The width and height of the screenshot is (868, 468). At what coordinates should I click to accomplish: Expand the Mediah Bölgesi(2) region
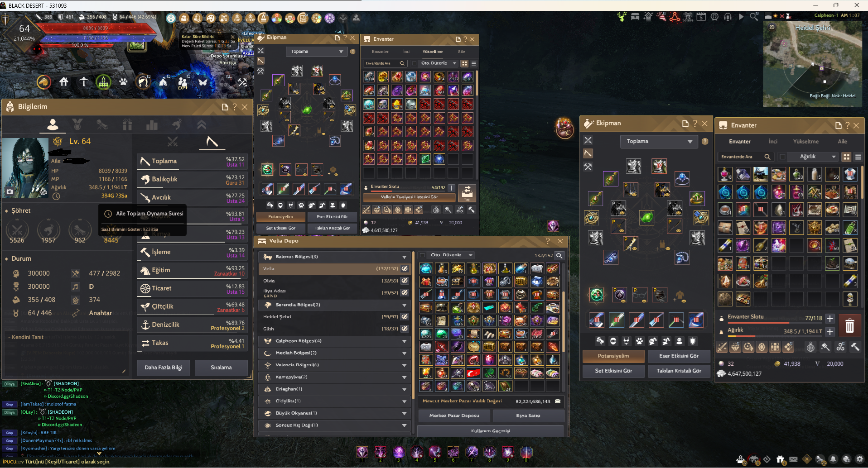point(335,353)
